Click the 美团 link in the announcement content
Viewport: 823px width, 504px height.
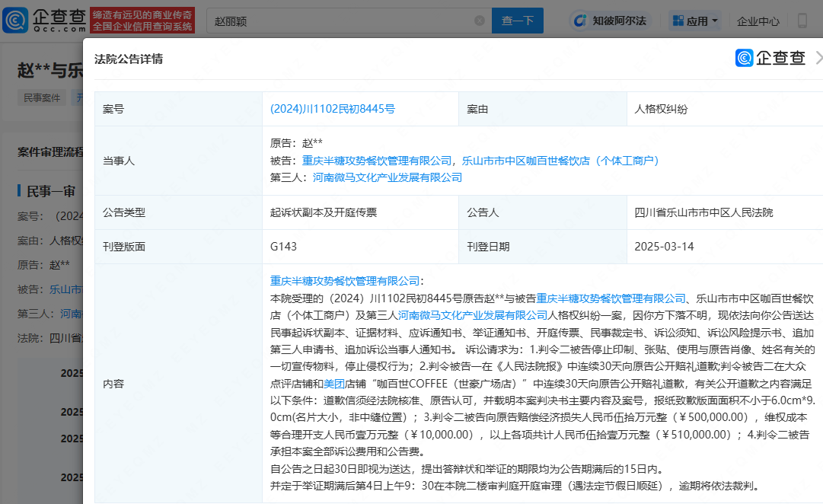click(x=333, y=384)
